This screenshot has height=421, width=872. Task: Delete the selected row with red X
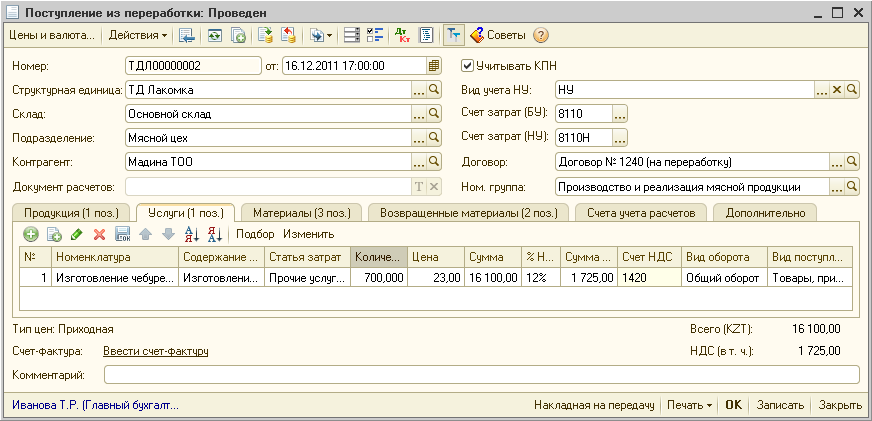[x=99, y=234]
